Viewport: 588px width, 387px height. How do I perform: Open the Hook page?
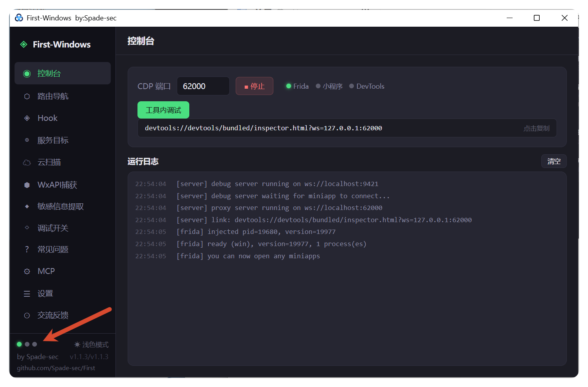tap(62, 118)
